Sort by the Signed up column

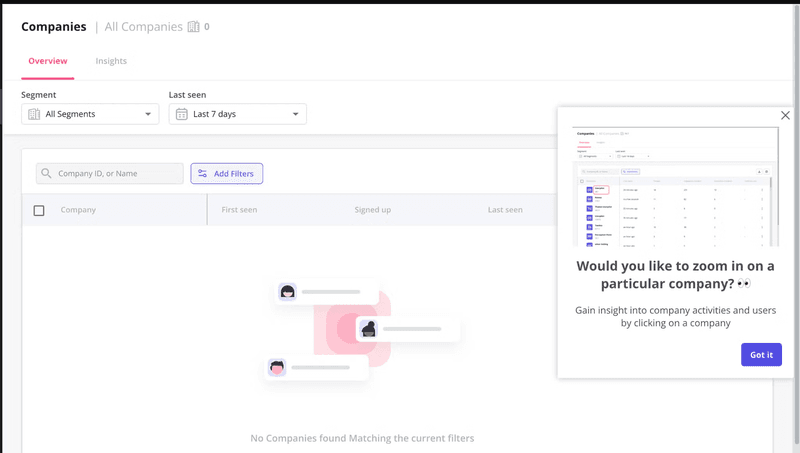(x=372, y=210)
